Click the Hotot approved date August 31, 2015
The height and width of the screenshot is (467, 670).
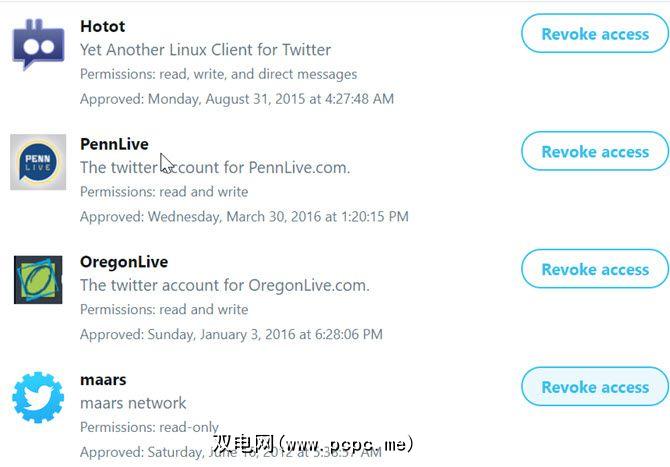pyautogui.click(x=237, y=99)
